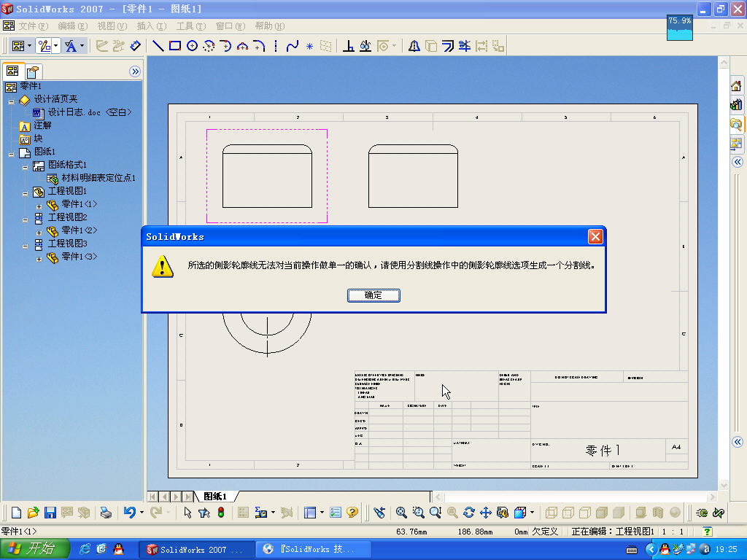Click the 『SolidWorks 技... browser taskbar button
Image resolution: width=747 pixels, height=560 pixels.
[313, 550]
